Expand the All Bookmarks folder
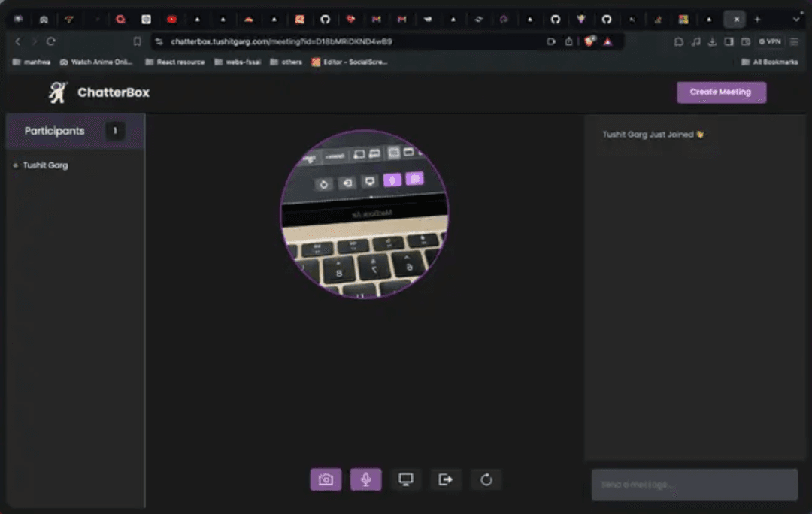Image resolution: width=812 pixels, height=514 pixels. 769,62
